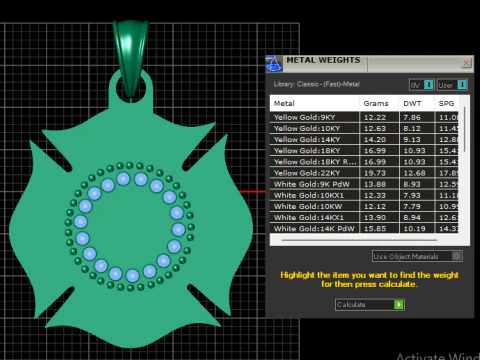Image resolution: width=480 pixels, height=360 pixels.
Task: Toggle the GV library switch
Action: coord(422,85)
